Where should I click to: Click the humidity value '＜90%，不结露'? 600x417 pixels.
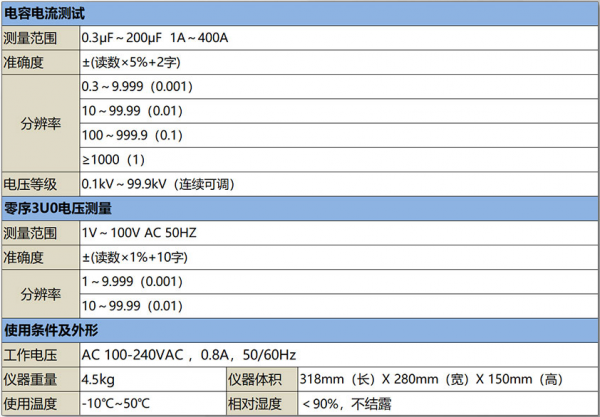coord(347,404)
